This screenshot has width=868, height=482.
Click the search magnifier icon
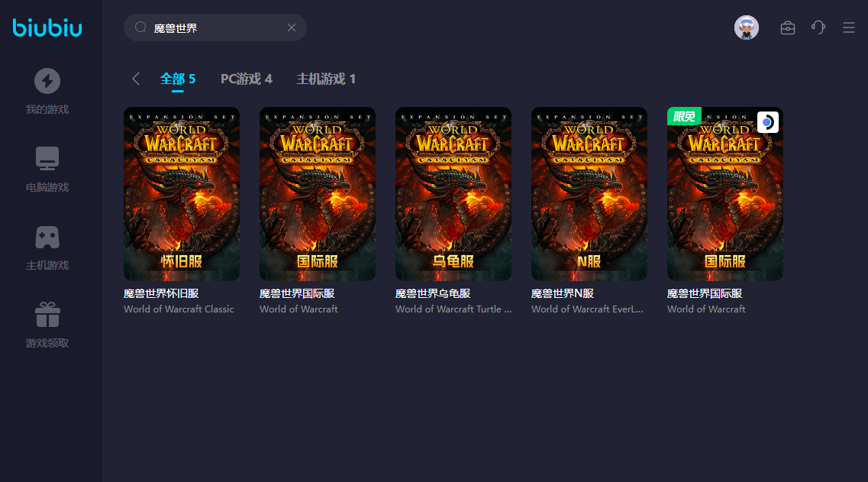[140, 27]
